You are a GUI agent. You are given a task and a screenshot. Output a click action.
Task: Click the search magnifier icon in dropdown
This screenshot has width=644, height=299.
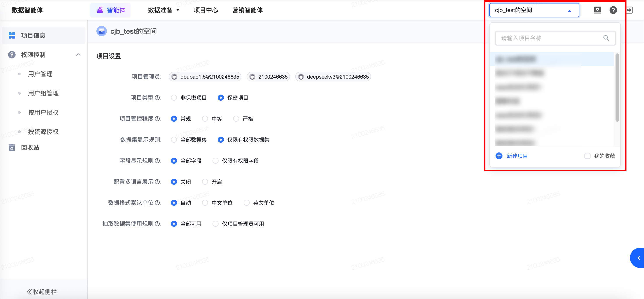pos(606,38)
